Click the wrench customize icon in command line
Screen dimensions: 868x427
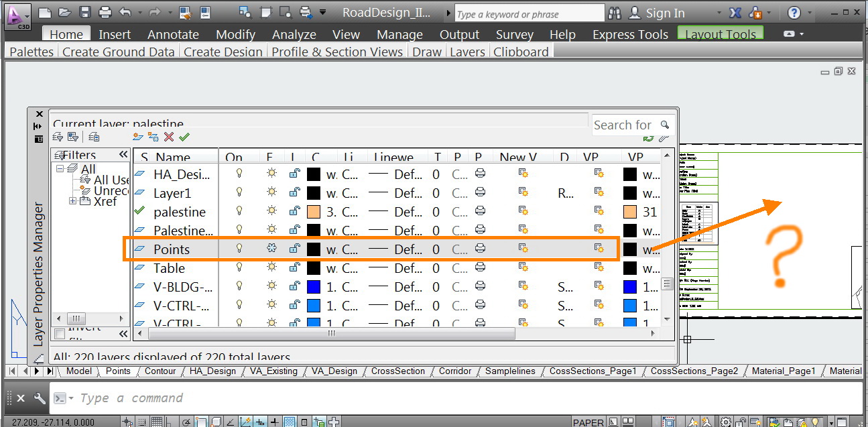point(40,398)
